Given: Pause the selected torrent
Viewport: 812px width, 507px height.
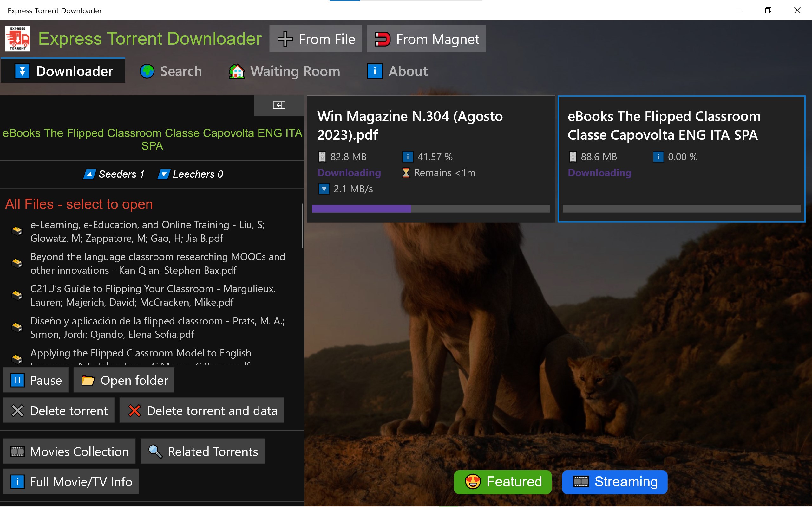Looking at the screenshot, I should click(36, 380).
